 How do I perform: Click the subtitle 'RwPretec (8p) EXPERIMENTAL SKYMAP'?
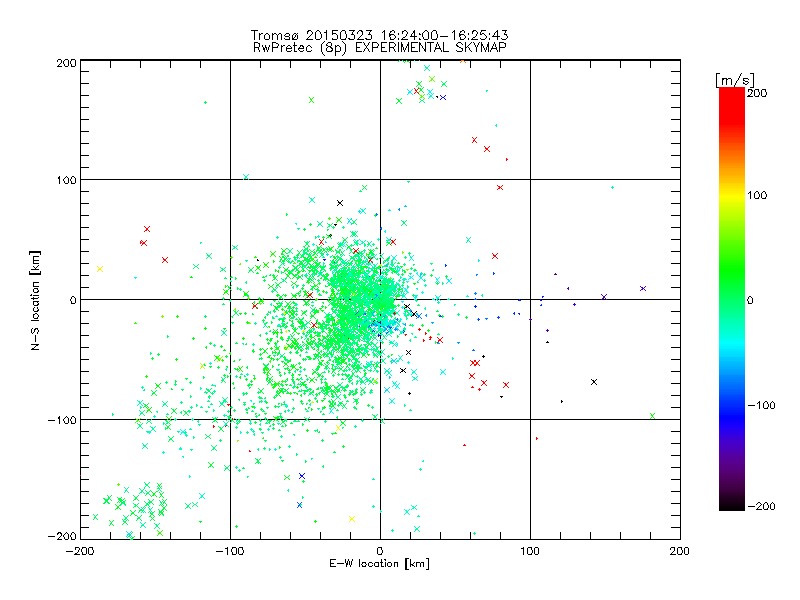tap(379, 48)
